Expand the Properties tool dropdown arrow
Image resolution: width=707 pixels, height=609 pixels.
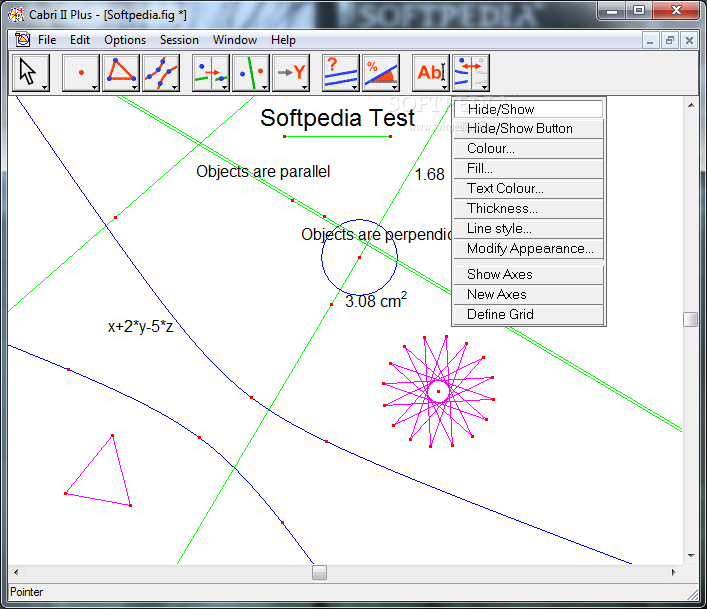tap(355, 87)
